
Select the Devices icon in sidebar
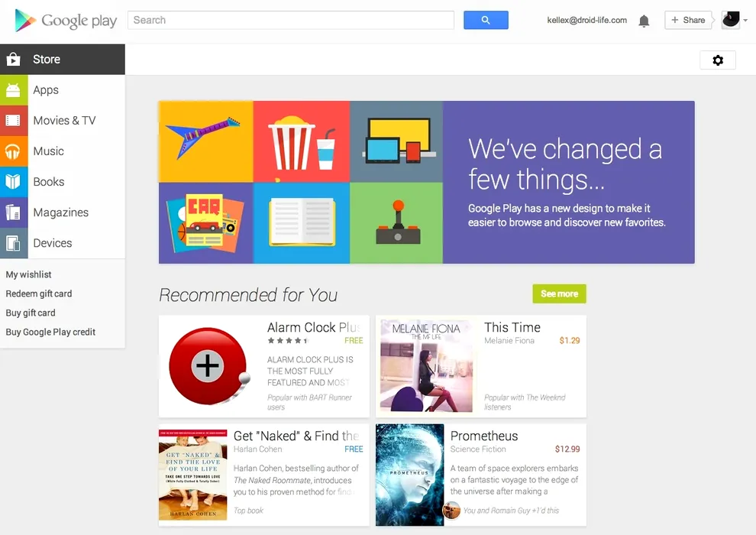click(x=14, y=243)
